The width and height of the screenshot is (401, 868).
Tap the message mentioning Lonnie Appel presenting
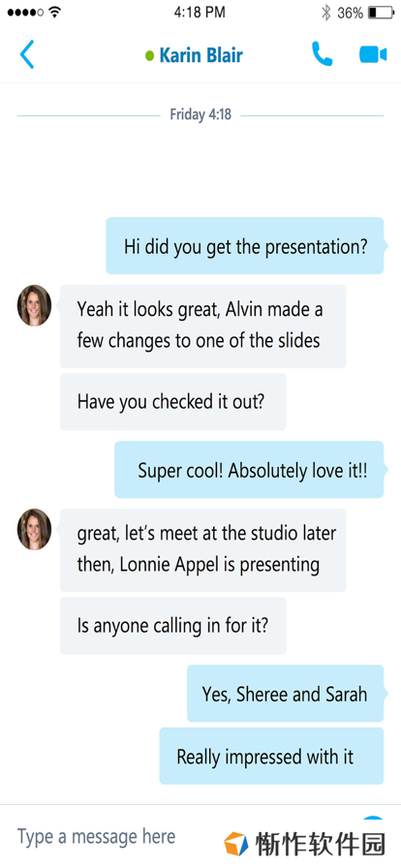[x=202, y=549]
